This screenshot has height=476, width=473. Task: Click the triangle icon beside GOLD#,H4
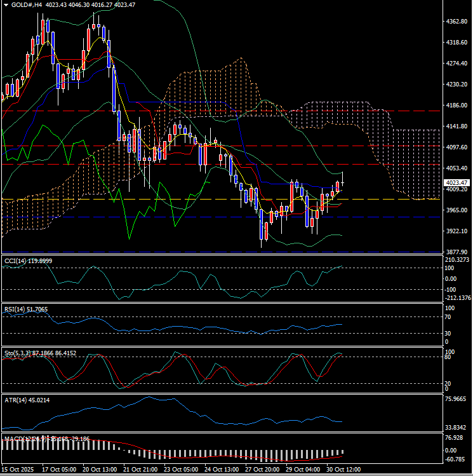pos(6,4)
